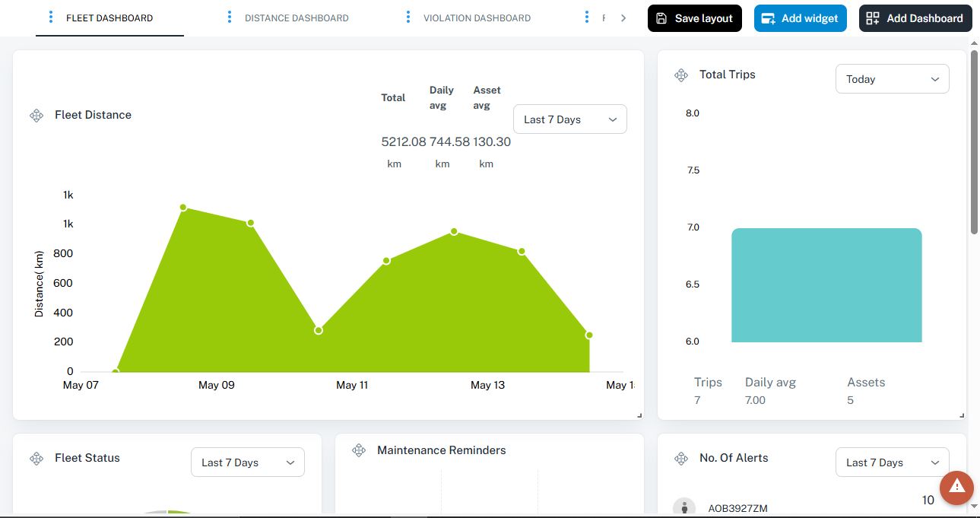Open the Violation Dashboard options menu icon

point(409,17)
